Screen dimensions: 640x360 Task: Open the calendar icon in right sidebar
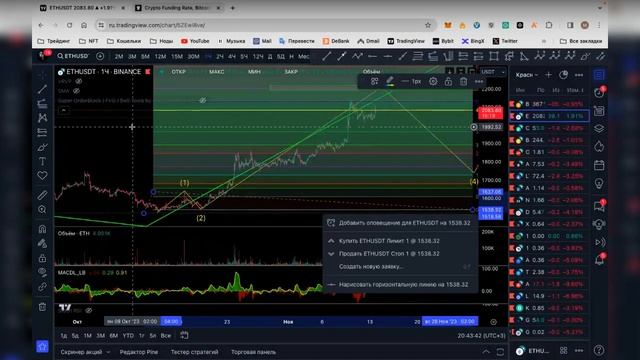(x=599, y=165)
